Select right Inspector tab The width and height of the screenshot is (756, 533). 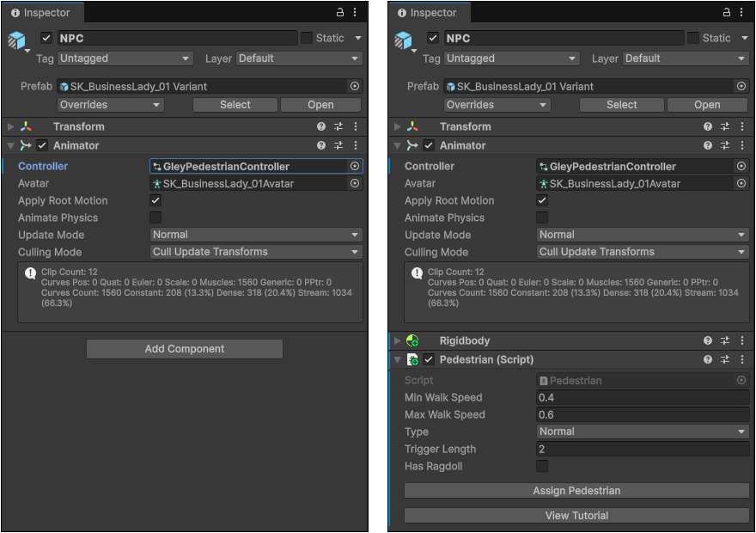[429, 13]
